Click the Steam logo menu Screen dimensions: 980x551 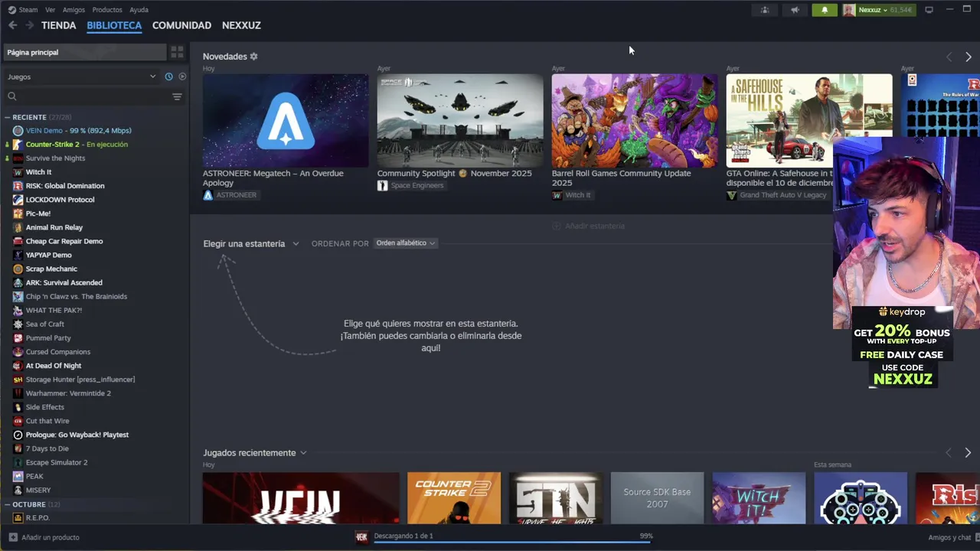[x=11, y=10]
